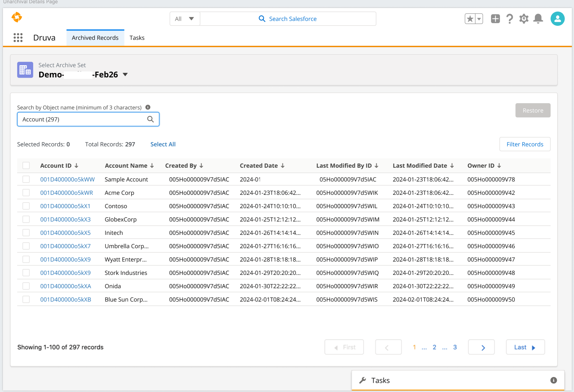574x392 pixels.
Task: Open Global Actions plus icon
Action: tap(495, 19)
